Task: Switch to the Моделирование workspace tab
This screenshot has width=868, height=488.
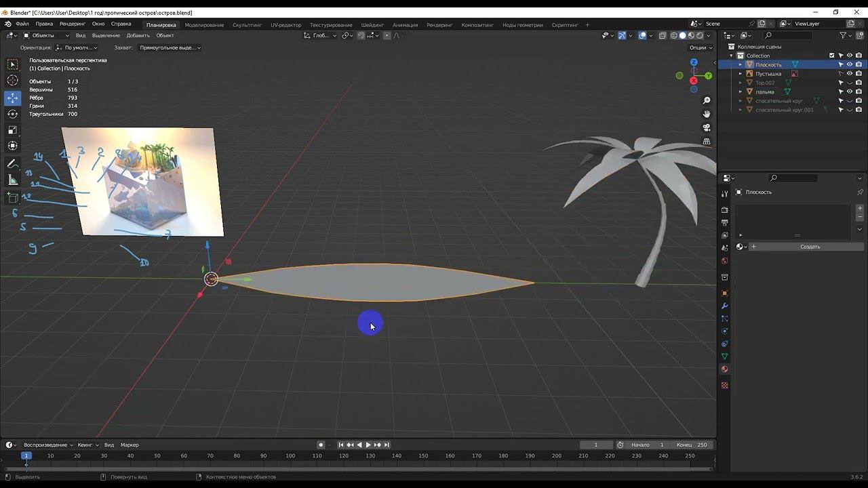Action: (x=204, y=25)
